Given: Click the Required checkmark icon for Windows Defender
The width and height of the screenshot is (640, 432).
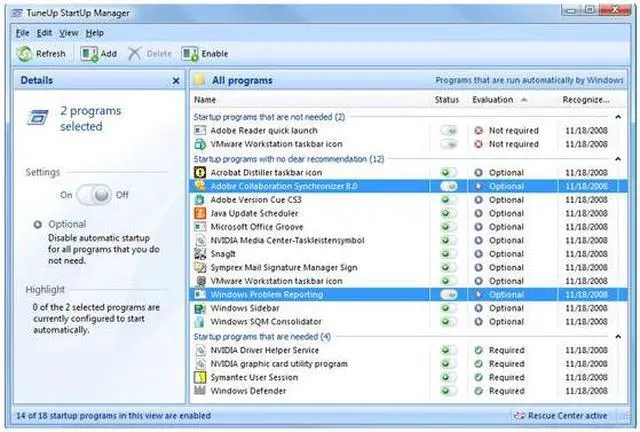Looking at the screenshot, I should click(478, 391).
